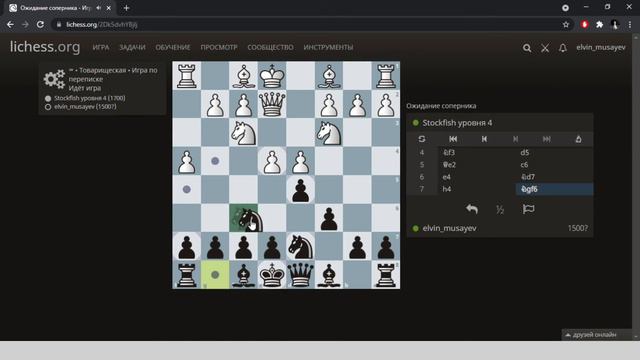Click page vertical scrollbar
This screenshot has width=640, height=360.
[636, 187]
